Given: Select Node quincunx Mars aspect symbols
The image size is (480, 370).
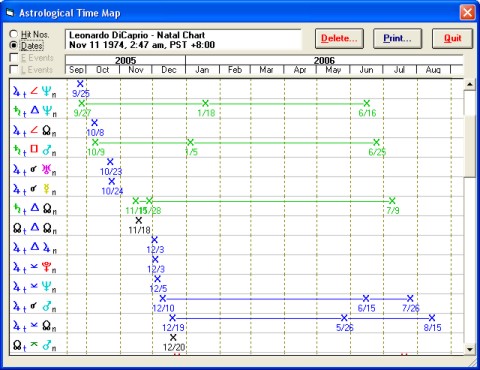Looking at the screenshot, I should click(x=35, y=345).
